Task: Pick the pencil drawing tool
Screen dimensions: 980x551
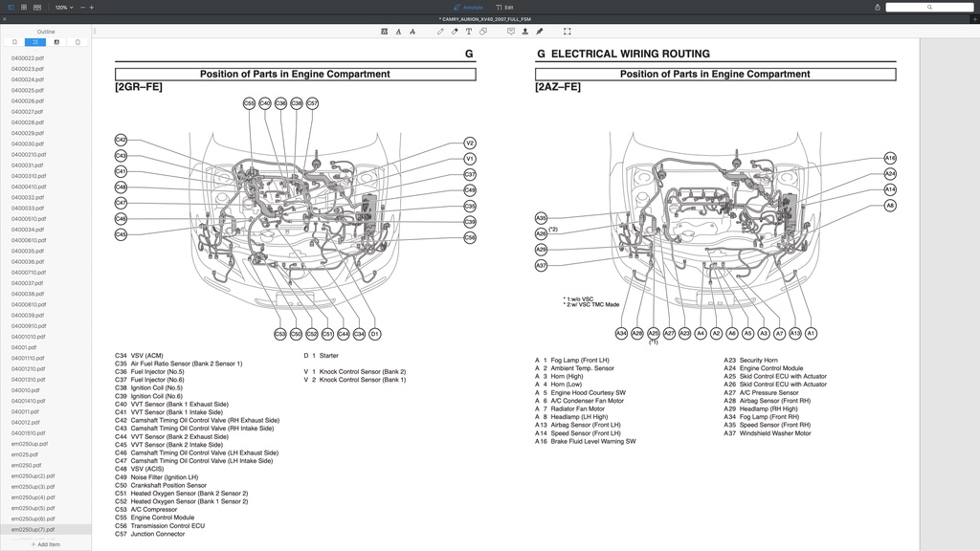Action: coord(440,31)
